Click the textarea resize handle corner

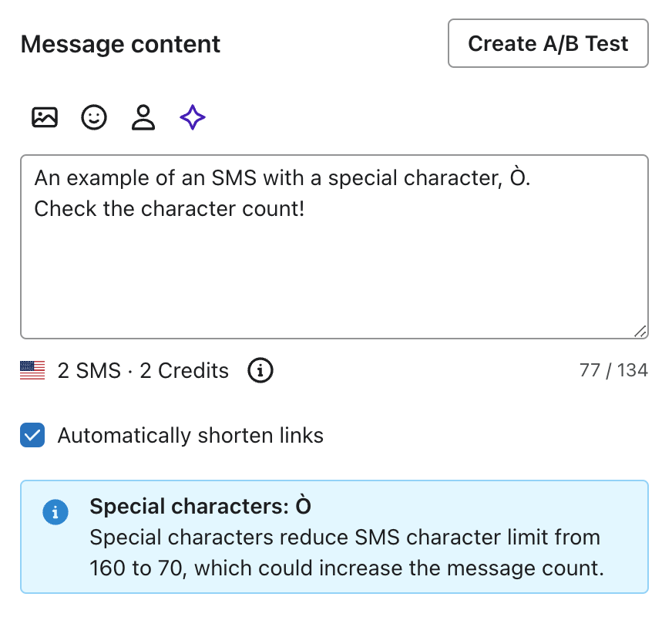(640, 331)
